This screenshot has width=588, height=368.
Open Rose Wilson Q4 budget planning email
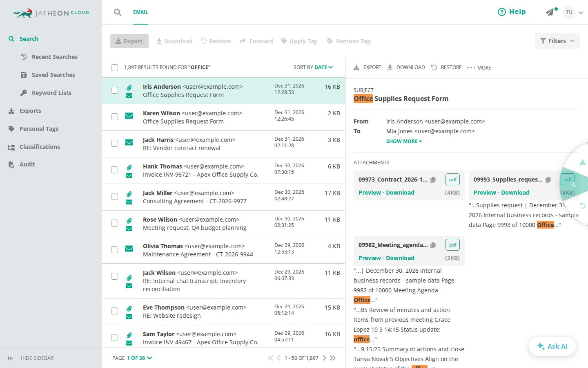click(x=223, y=224)
